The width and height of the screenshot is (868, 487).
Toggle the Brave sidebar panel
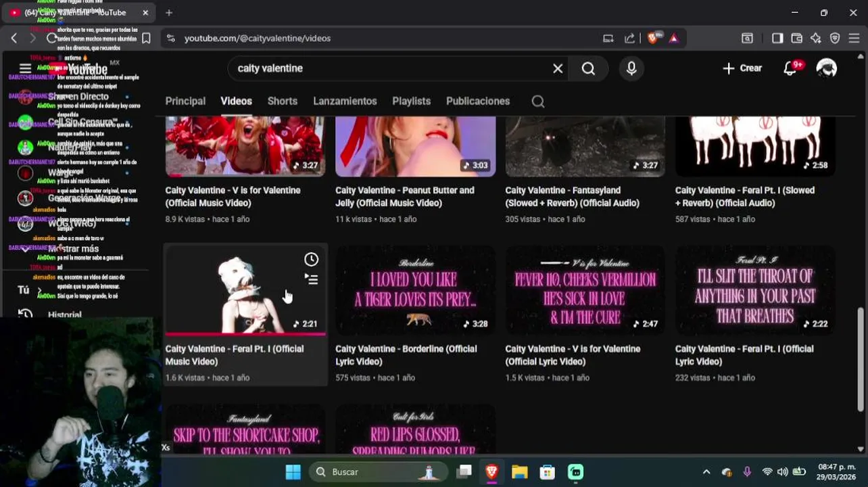coord(777,39)
